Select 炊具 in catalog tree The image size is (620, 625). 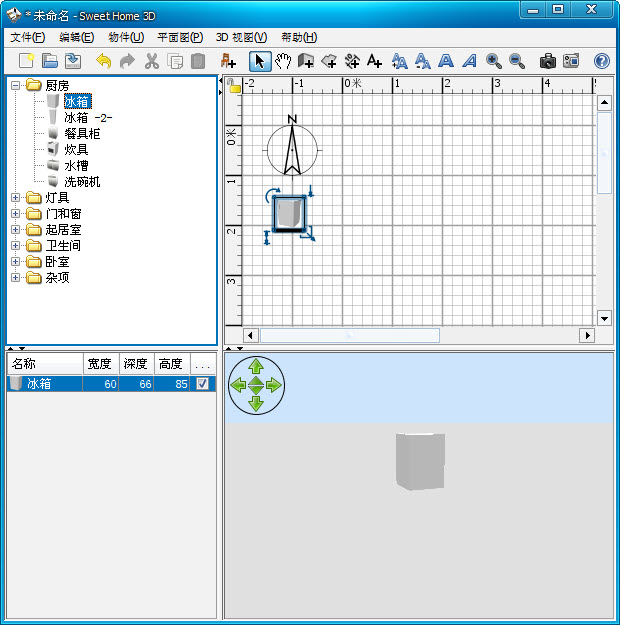pos(76,149)
